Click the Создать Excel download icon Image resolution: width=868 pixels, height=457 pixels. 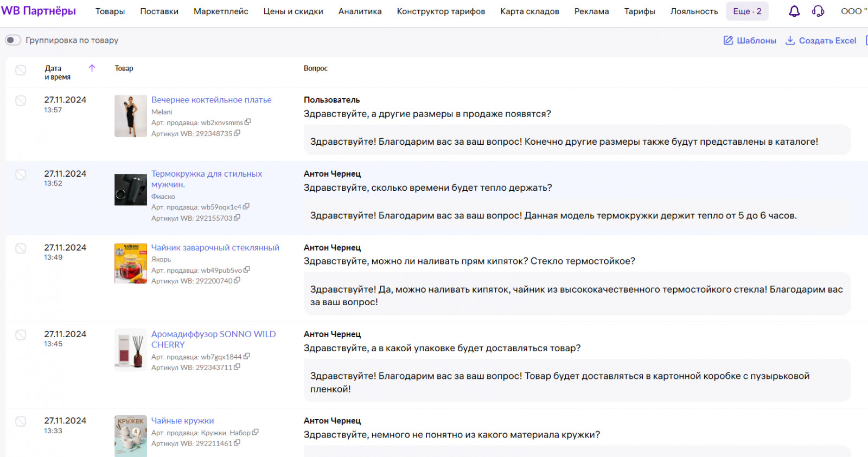790,40
